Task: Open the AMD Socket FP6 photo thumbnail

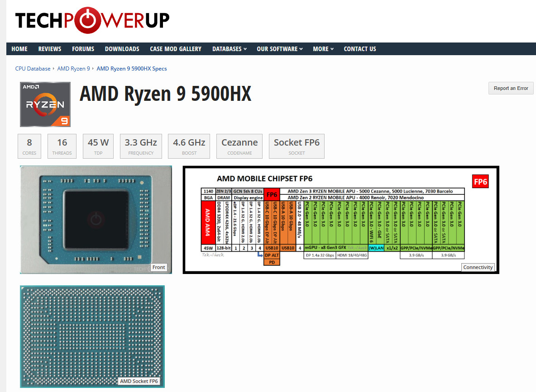Action: 92,337
